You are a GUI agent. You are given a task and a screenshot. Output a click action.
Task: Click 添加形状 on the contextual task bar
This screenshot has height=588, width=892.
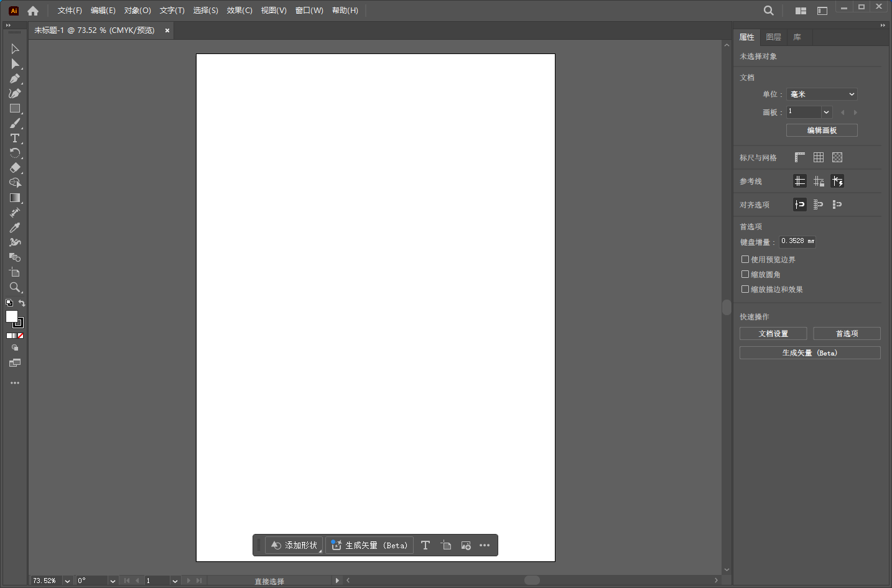pos(294,545)
